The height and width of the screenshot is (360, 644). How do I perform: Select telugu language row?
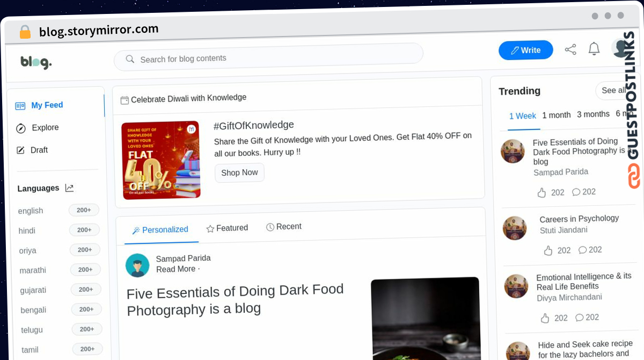pos(61,329)
